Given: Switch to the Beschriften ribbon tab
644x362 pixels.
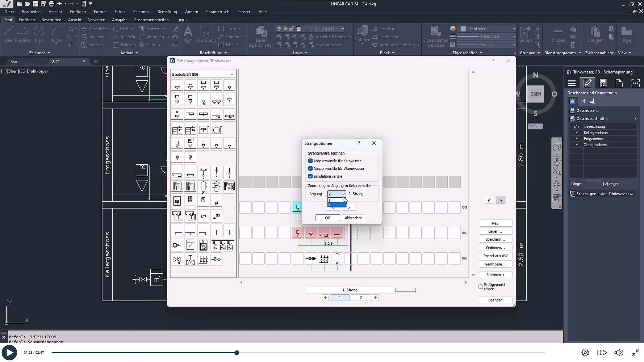Looking at the screenshot, I should pos(51,20).
